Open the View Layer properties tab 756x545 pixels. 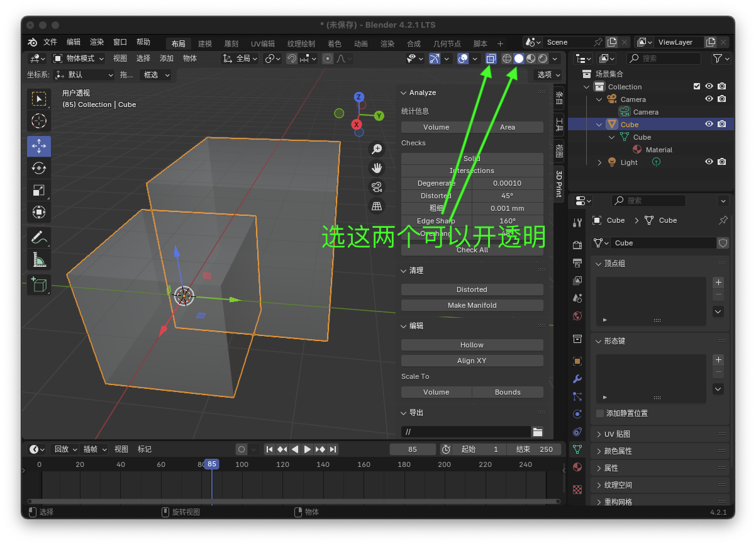[577, 280]
